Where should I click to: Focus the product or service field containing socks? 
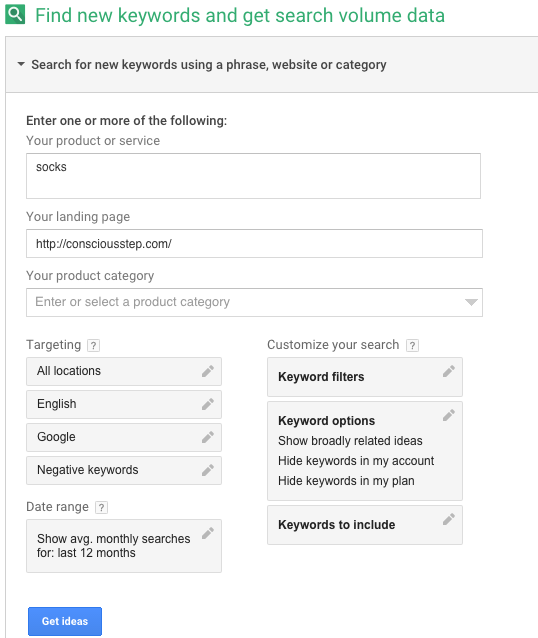point(253,176)
